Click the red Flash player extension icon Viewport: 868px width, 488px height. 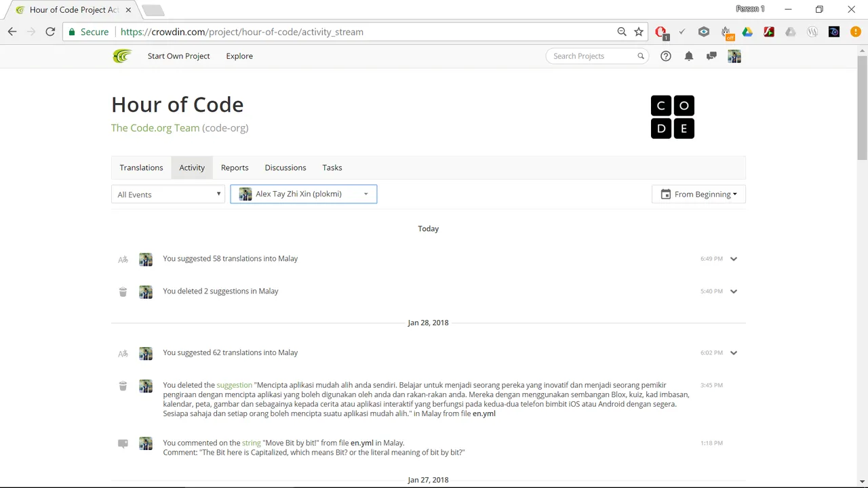(769, 32)
